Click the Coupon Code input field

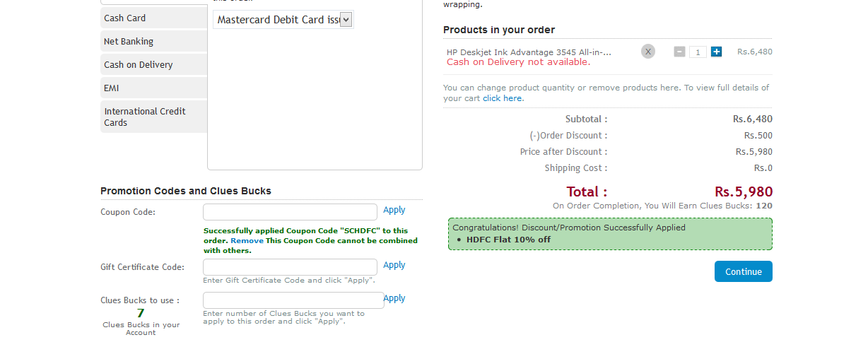click(x=291, y=212)
